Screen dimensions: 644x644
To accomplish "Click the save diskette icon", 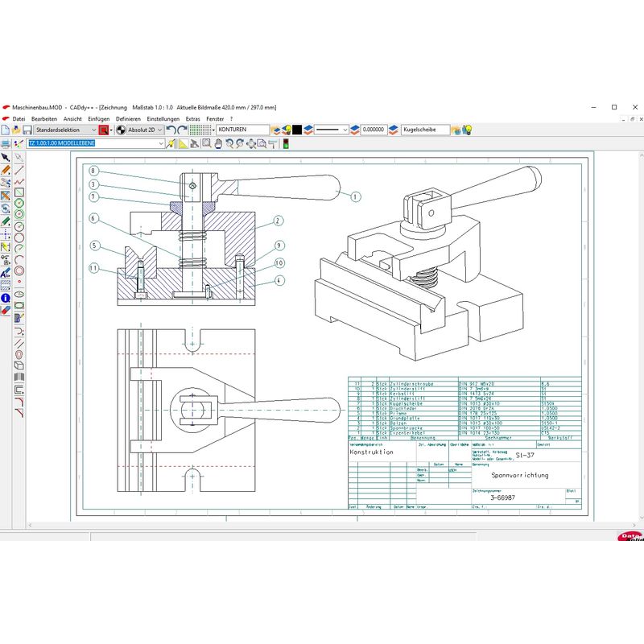I will [27, 130].
